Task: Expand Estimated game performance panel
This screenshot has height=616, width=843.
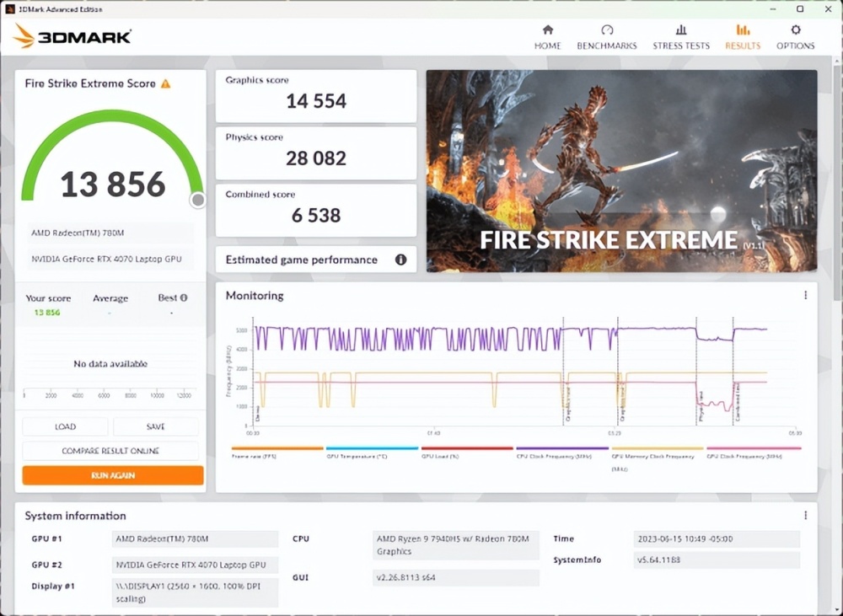Action: (x=316, y=260)
